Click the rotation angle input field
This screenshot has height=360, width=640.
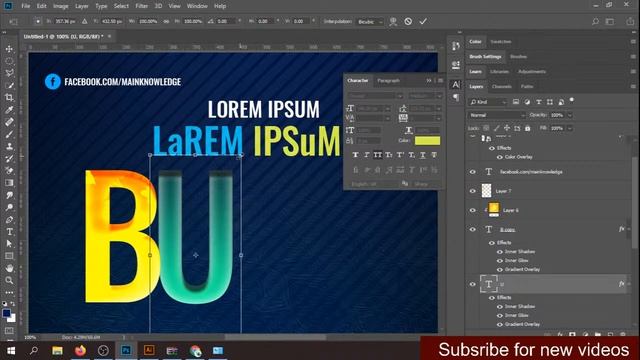(x=226, y=21)
